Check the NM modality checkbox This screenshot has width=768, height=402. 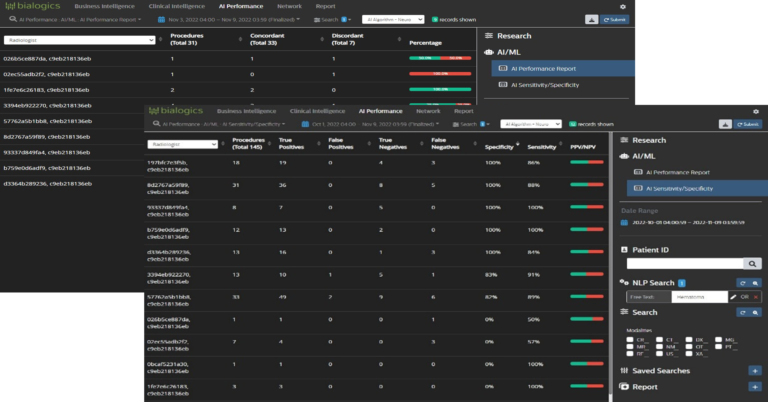point(659,346)
